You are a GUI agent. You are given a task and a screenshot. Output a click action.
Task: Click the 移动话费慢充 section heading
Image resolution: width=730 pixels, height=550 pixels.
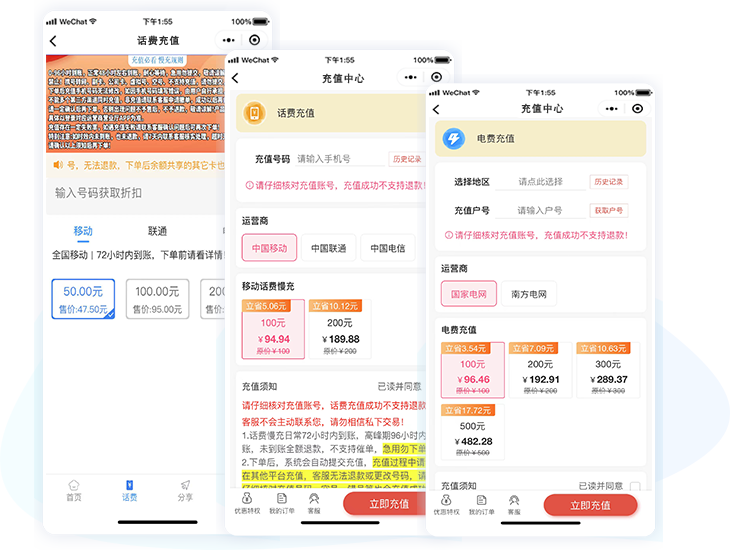pos(268,286)
